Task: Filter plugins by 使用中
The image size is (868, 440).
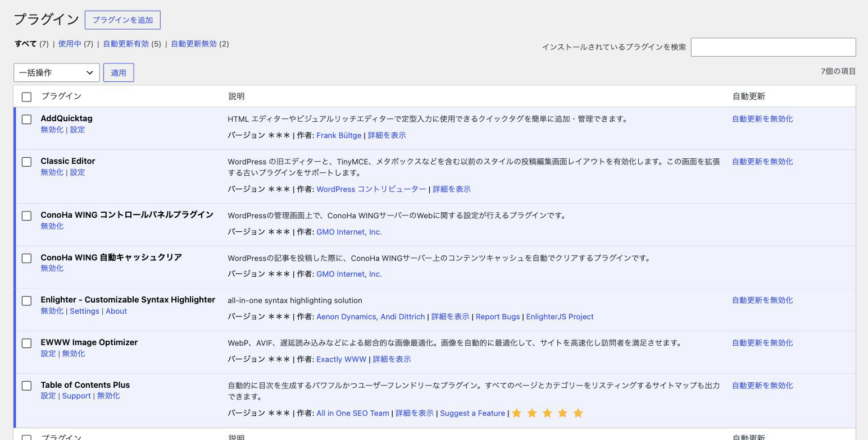Action: (x=70, y=44)
